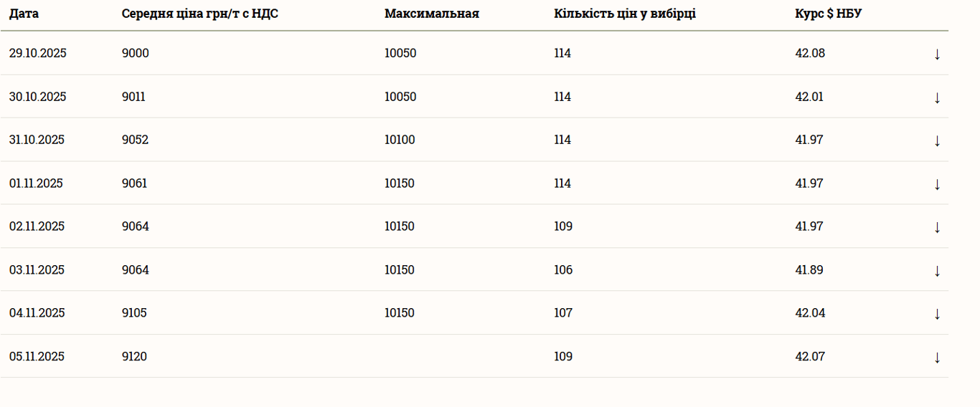Click the down arrow in the 05.11.2025 row
This screenshot has width=980, height=407.
click(x=937, y=358)
